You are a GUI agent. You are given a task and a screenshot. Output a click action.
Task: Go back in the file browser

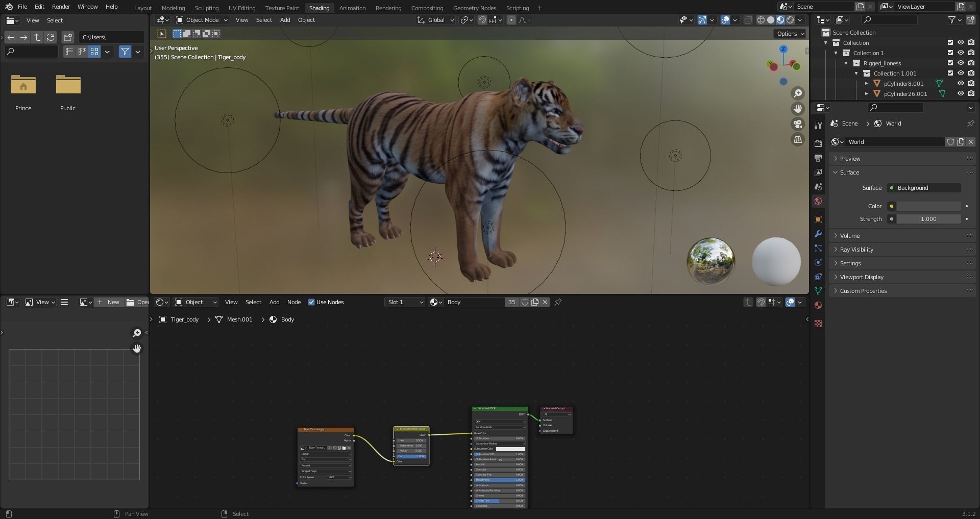tap(11, 37)
